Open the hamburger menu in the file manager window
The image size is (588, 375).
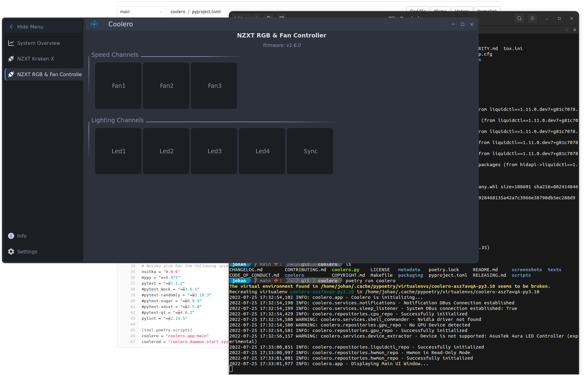point(532,18)
